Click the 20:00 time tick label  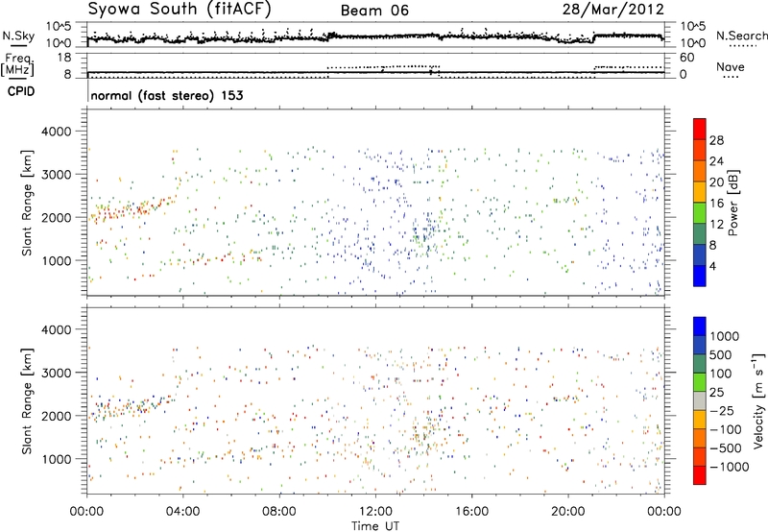[x=567, y=512]
